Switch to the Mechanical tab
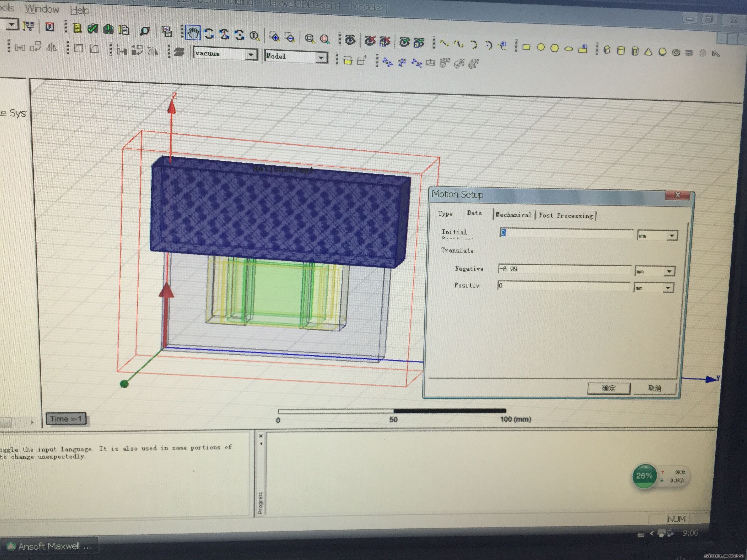The height and width of the screenshot is (560, 747). pyautogui.click(x=513, y=215)
